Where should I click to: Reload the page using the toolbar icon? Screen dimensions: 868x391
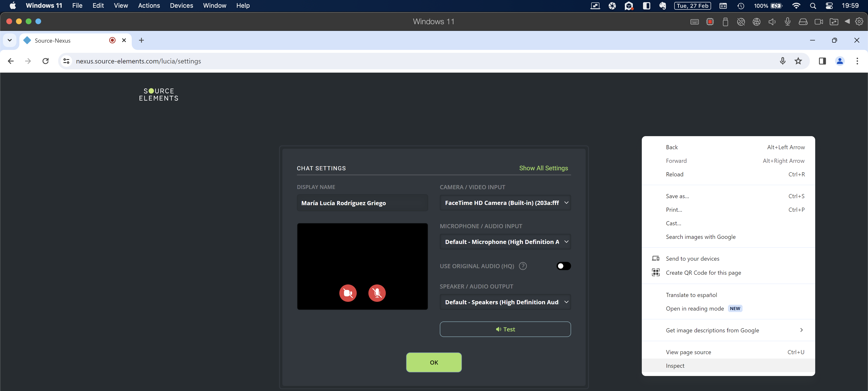(46, 61)
